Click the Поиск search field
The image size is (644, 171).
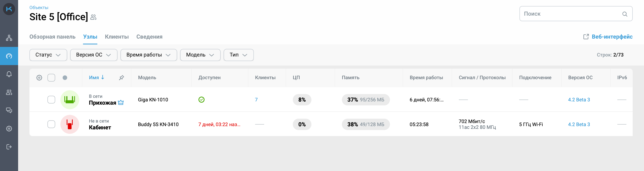pos(571,14)
